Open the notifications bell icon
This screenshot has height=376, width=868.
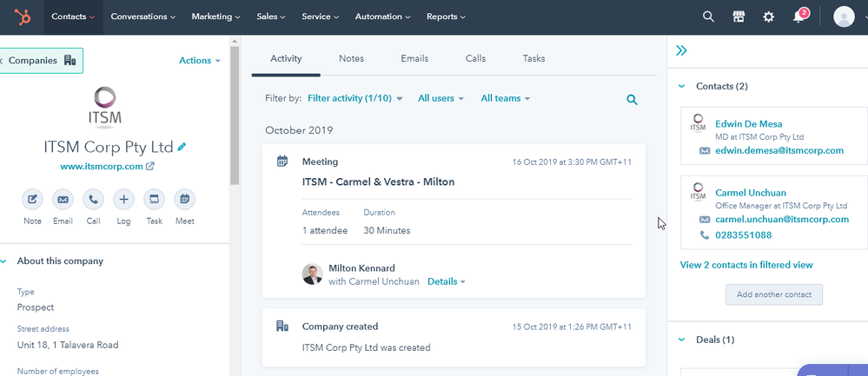coord(798,17)
